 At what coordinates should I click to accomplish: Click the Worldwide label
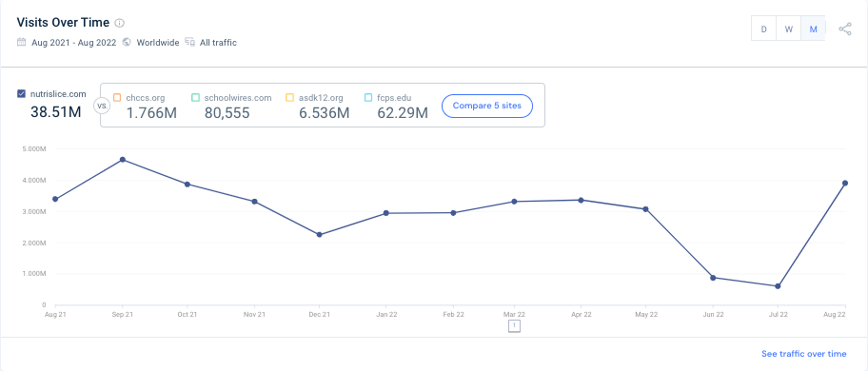[158, 43]
